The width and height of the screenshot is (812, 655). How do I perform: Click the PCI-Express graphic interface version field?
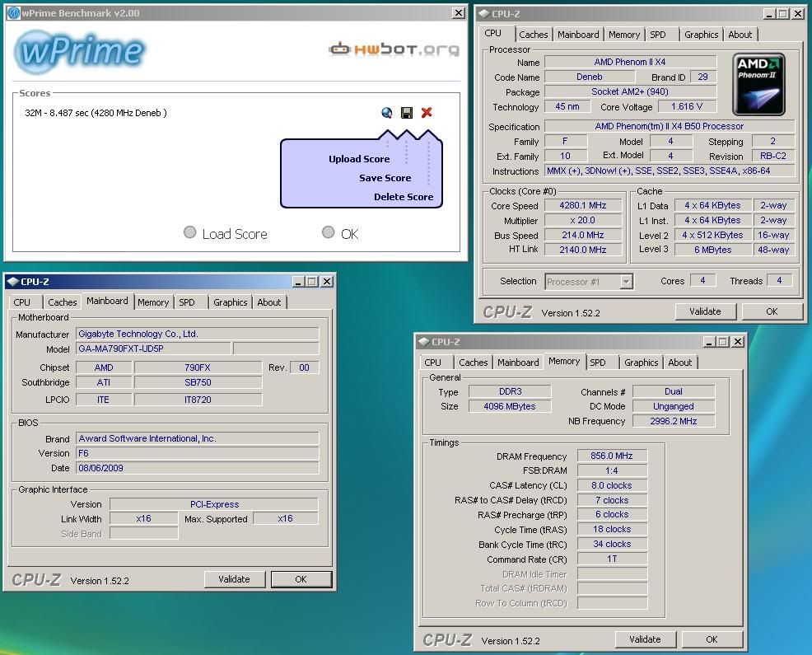click(x=214, y=504)
